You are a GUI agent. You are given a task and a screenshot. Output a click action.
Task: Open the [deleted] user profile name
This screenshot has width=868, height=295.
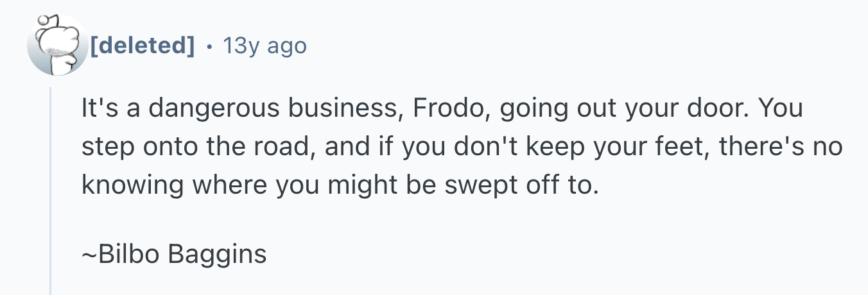[142, 46]
